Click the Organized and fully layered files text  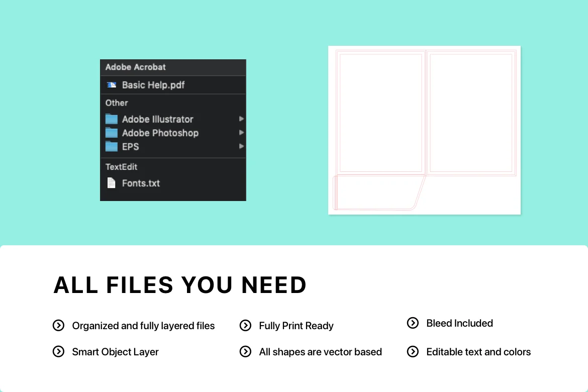coord(143,326)
